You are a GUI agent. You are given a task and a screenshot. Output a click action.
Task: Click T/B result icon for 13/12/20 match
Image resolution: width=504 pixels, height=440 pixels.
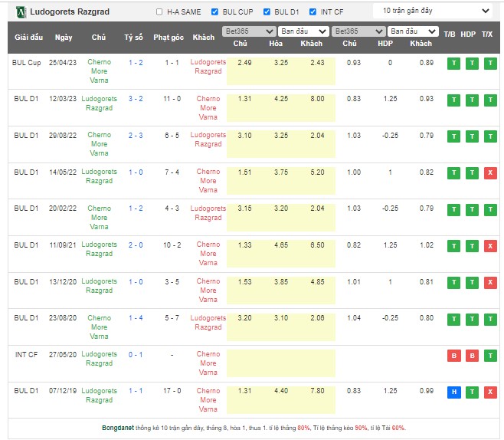tap(453, 283)
